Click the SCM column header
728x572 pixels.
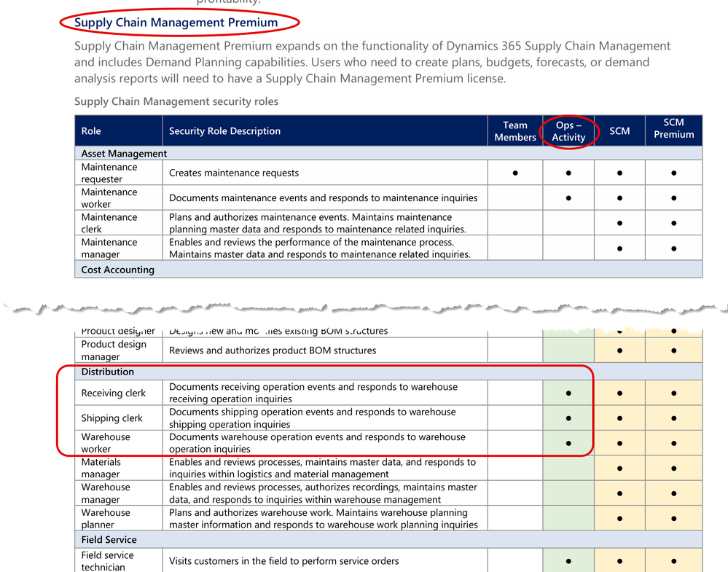[619, 131]
